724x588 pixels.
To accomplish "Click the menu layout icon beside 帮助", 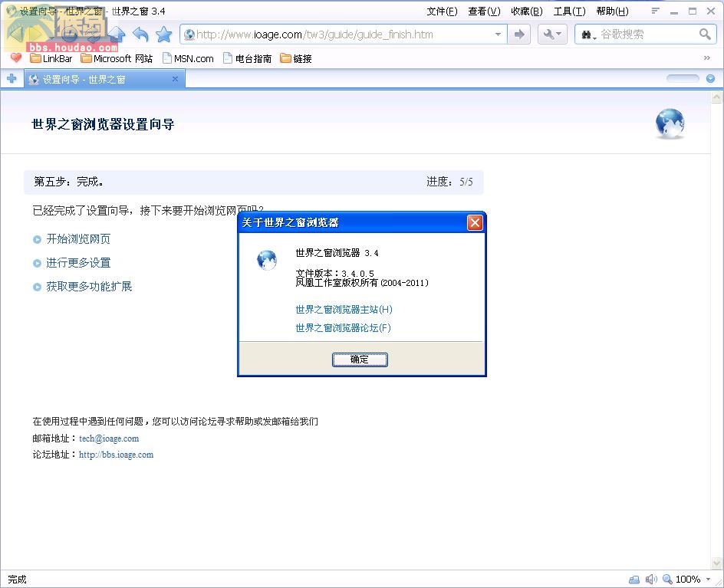I will click(655, 11).
